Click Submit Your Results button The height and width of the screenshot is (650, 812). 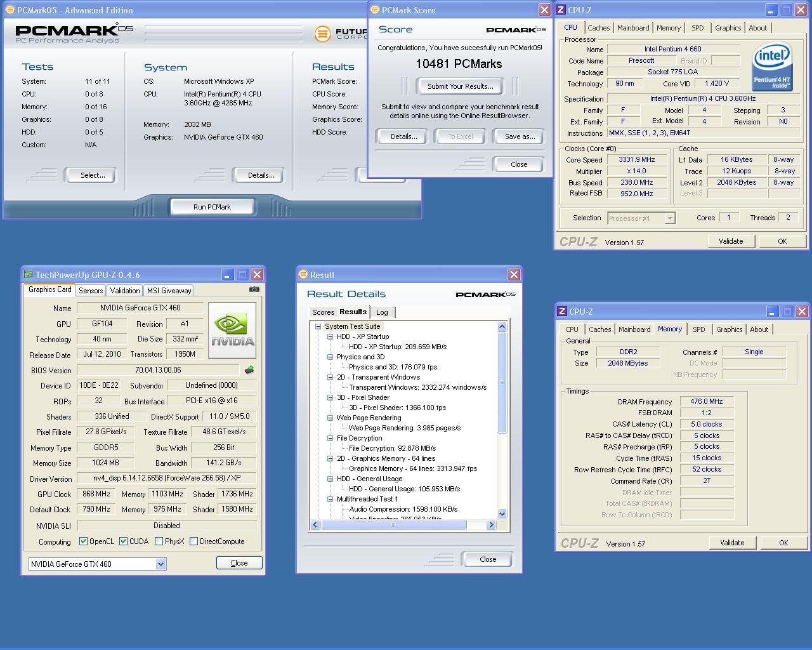[x=460, y=86]
